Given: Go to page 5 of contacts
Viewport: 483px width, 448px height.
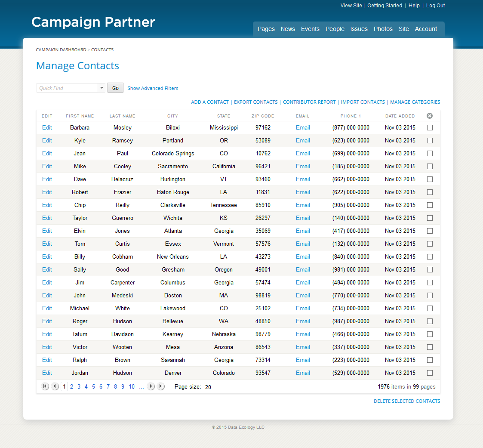Looking at the screenshot, I should coord(93,387).
